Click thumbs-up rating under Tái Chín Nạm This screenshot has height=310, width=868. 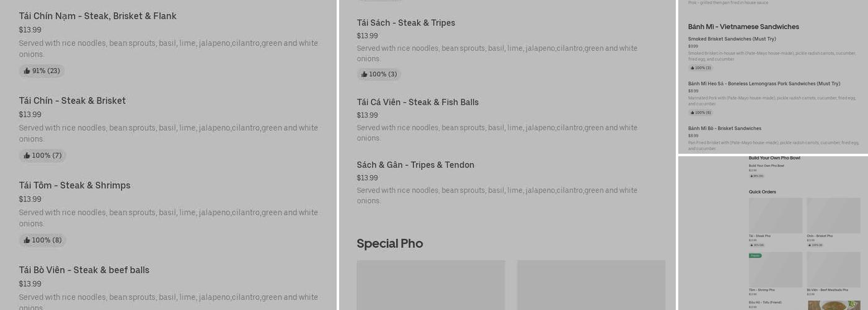pyautogui.click(x=42, y=71)
